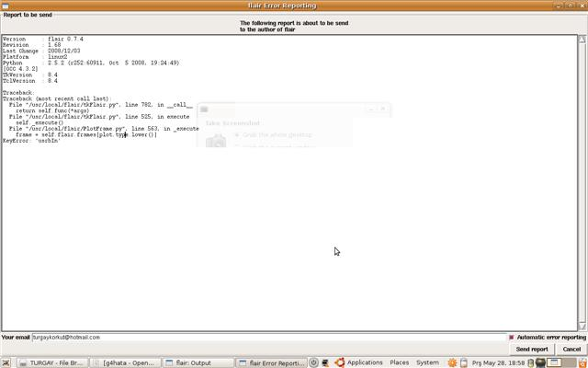The image size is (588, 368).
Task: Click the Your email input field
Action: point(269,338)
